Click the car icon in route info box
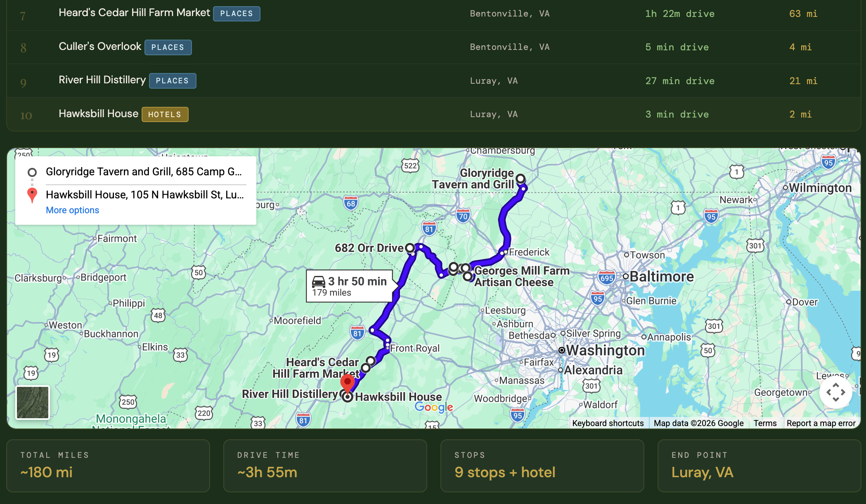 pos(319,282)
